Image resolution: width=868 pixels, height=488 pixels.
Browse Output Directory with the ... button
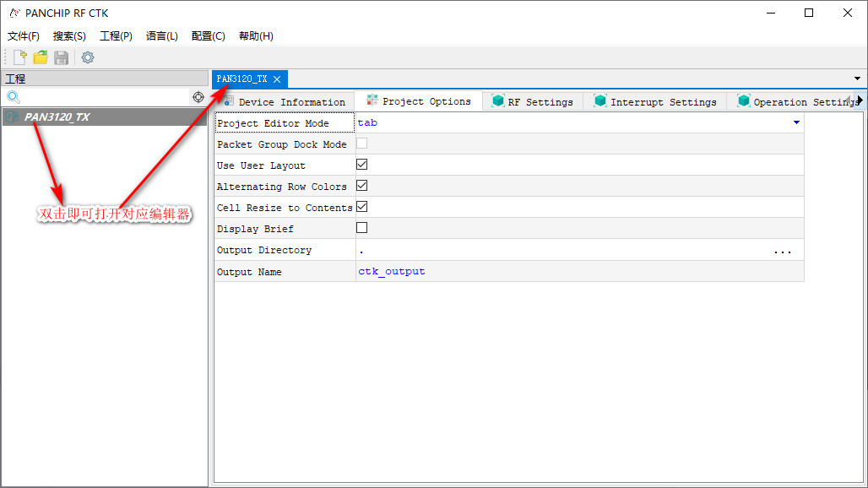click(783, 251)
